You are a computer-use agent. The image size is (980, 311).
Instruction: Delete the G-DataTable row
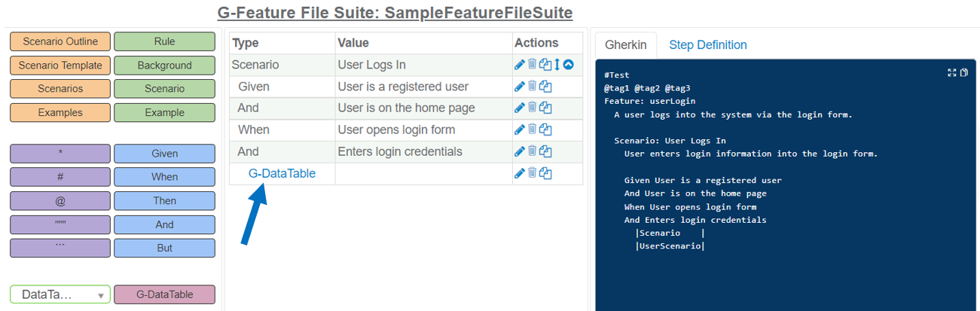point(532,173)
